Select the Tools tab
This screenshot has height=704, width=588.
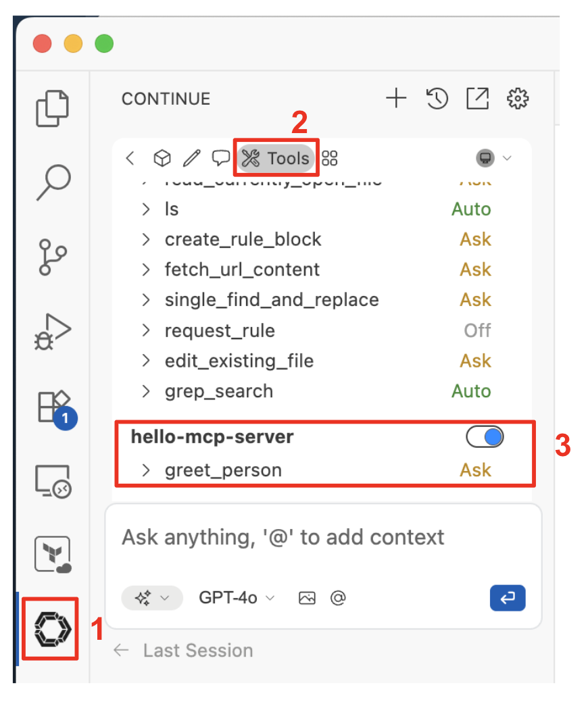pos(275,158)
